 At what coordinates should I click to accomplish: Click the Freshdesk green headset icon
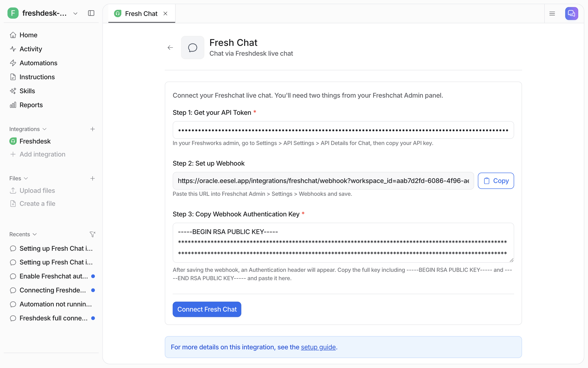(x=13, y=141)
